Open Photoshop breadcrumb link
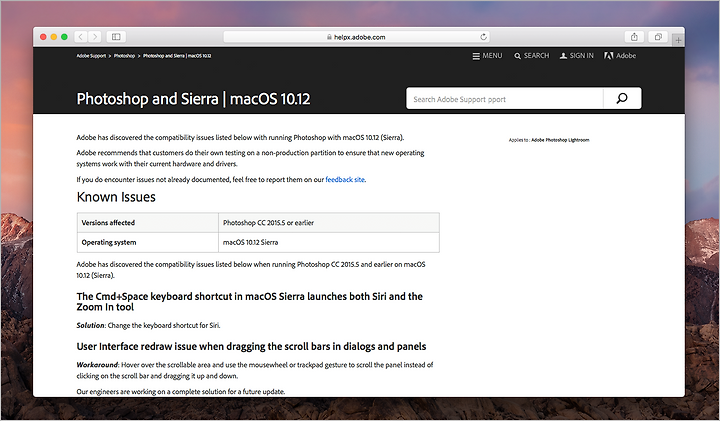Screen dimensions: 720x421 124,56
